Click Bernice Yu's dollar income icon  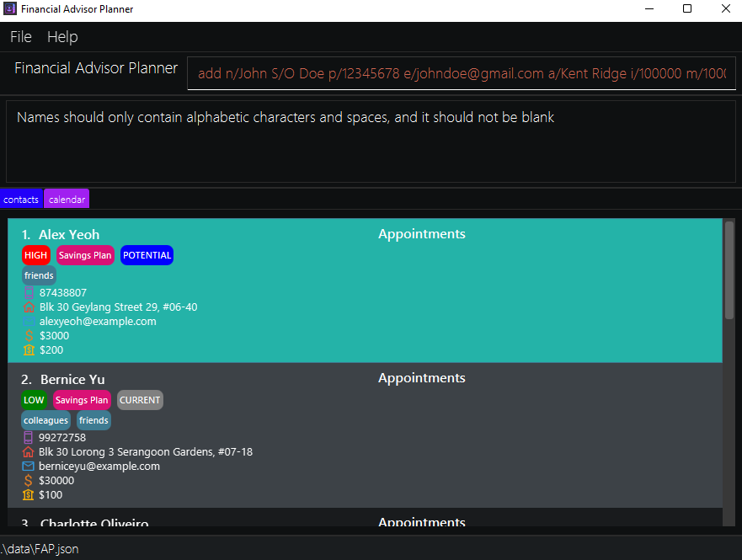click(28, 481)
